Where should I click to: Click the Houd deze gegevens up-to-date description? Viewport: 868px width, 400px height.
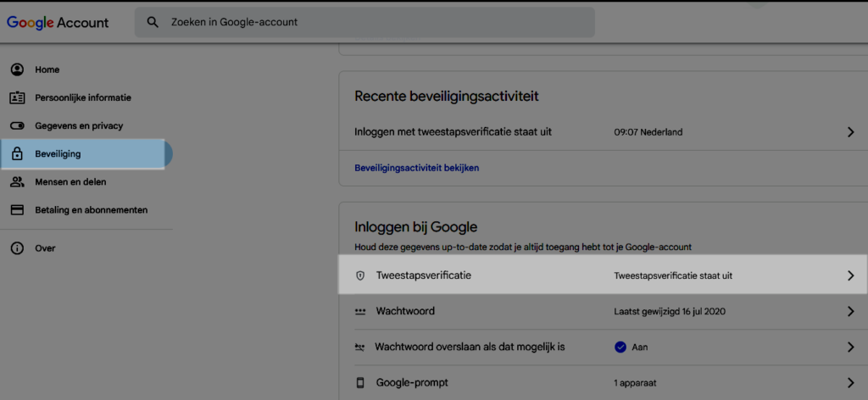(x=523, y=247)
